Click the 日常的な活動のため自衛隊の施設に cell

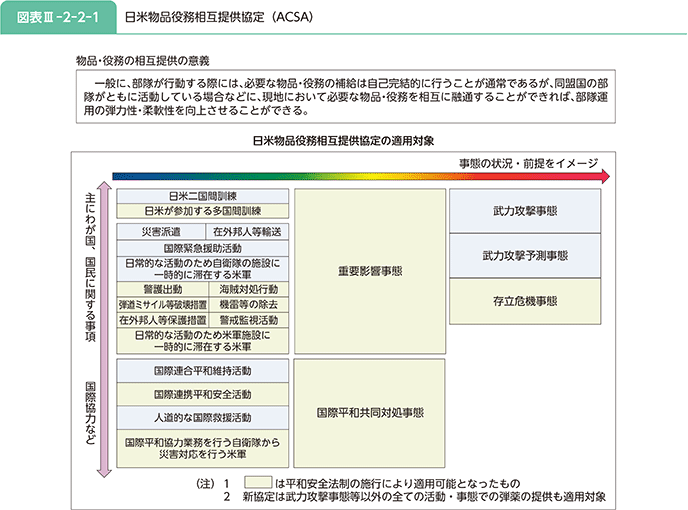203,269
